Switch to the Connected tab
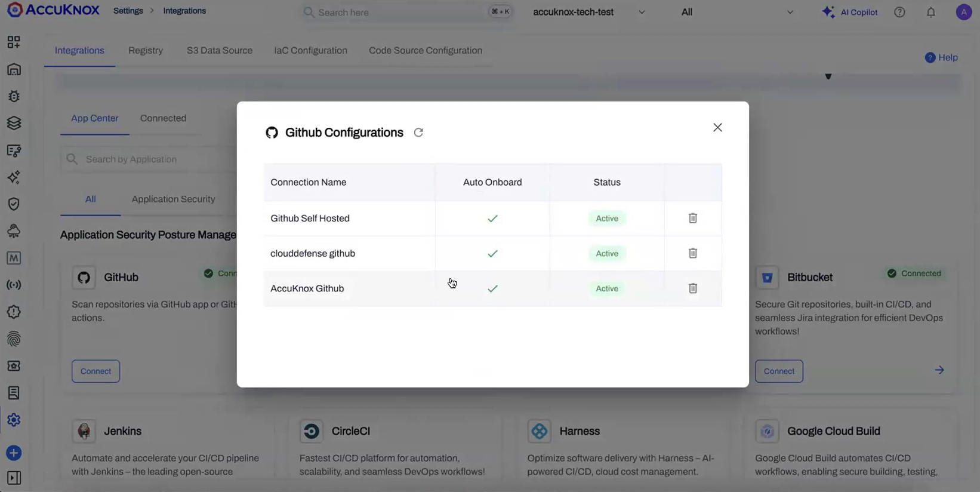The width and height of the screenshot is (980, 492). click(163, 118)
